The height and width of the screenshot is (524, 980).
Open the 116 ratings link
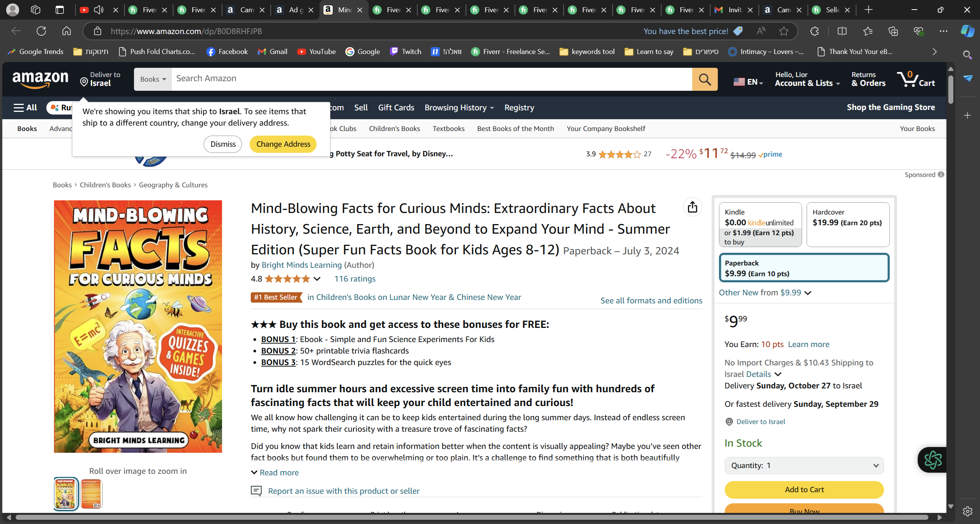[354, 279]
